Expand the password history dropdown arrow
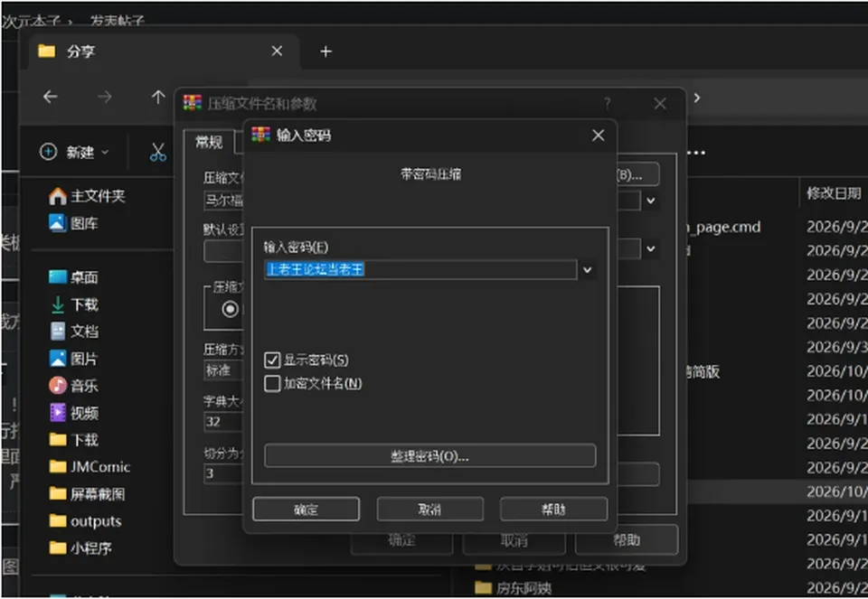 (588, 270)
